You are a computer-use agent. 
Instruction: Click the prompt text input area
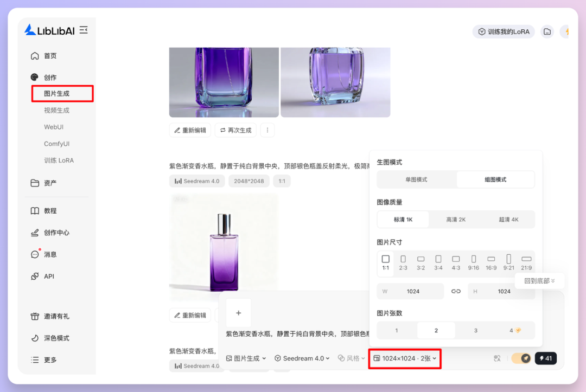point(297,334)
